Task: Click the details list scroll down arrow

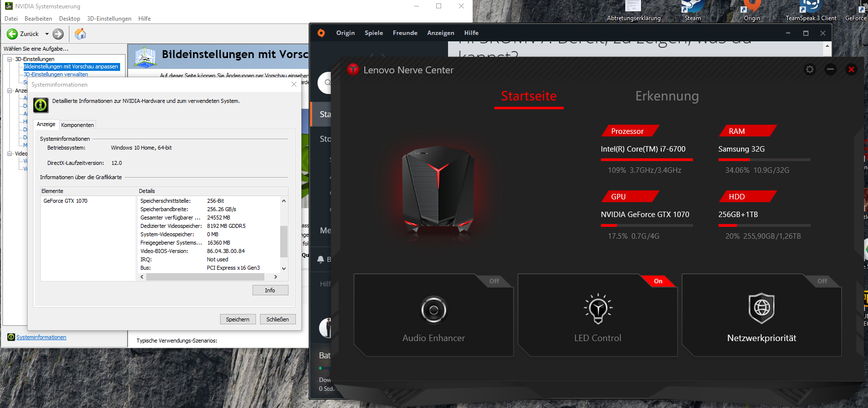Action: click(x=284, y=268)
